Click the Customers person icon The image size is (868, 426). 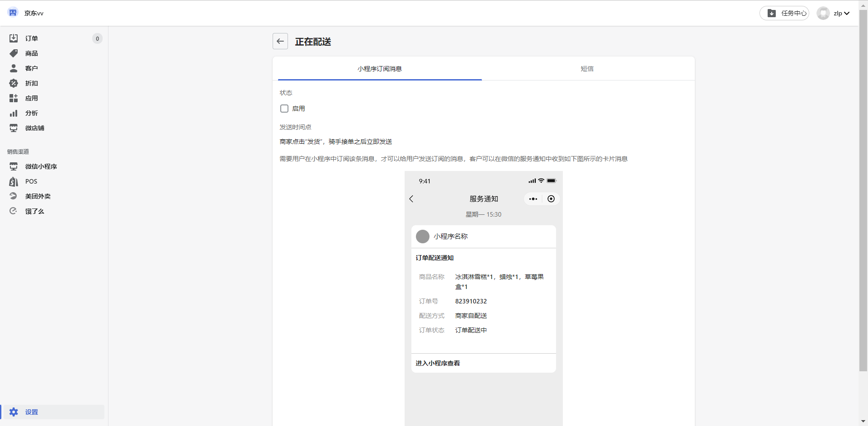14,68
